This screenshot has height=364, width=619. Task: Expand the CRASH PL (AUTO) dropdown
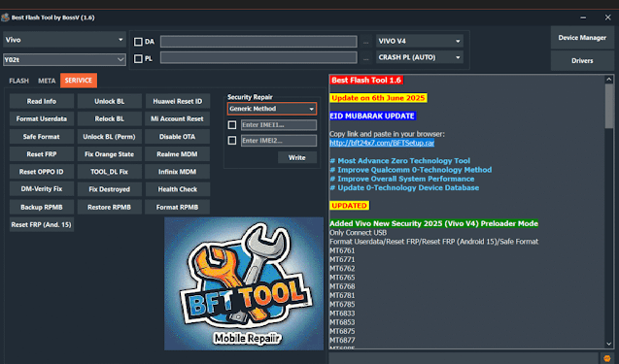420,57
